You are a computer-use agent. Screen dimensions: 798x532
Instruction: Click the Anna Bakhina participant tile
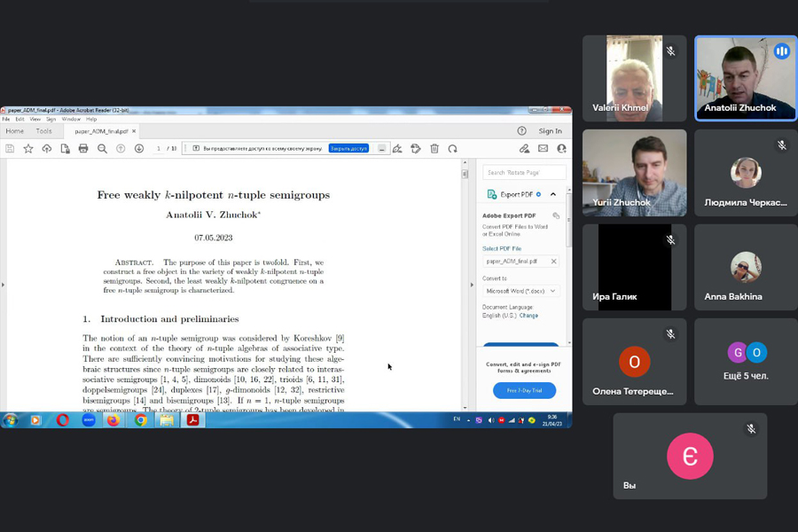click(746, 267)
